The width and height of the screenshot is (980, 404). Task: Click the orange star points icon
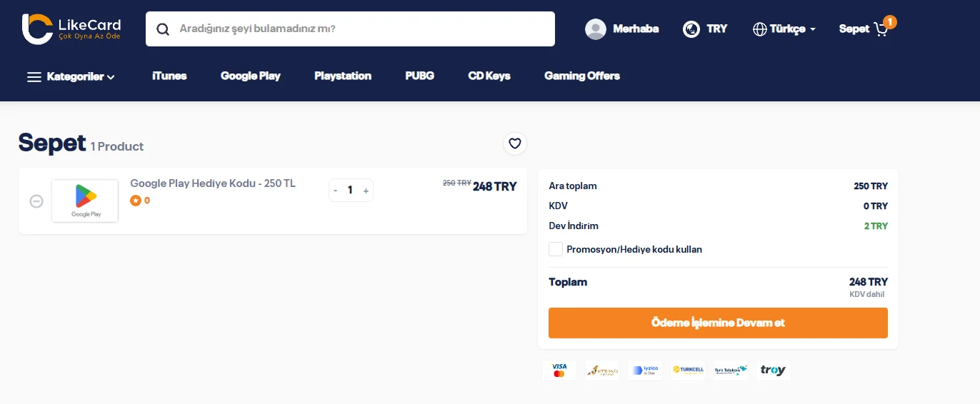pyautogui.click(x=135, y=201)
